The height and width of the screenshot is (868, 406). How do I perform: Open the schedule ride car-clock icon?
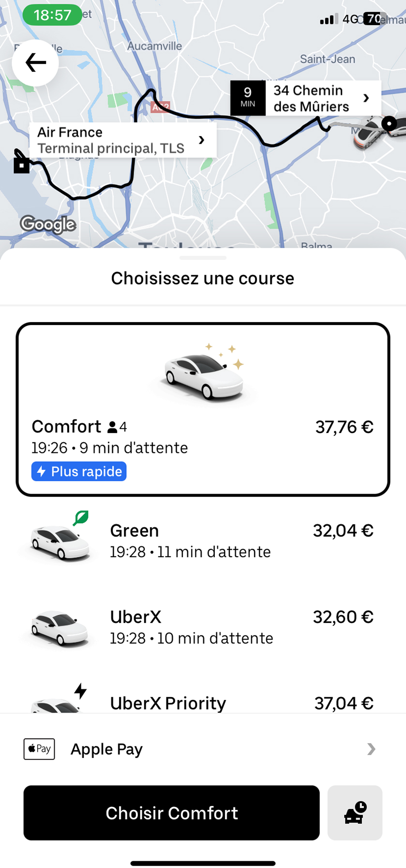(355, 813)
